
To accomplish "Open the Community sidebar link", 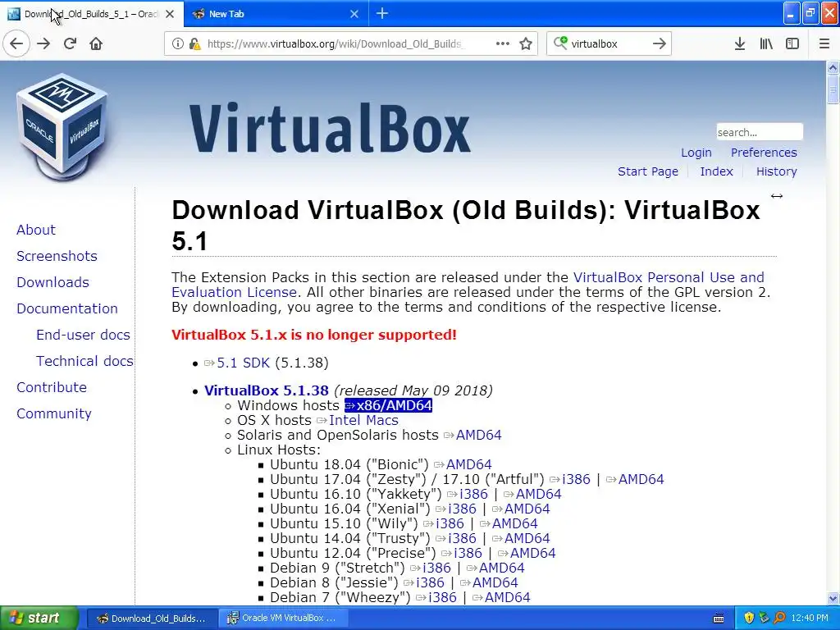I will point(53,413).
